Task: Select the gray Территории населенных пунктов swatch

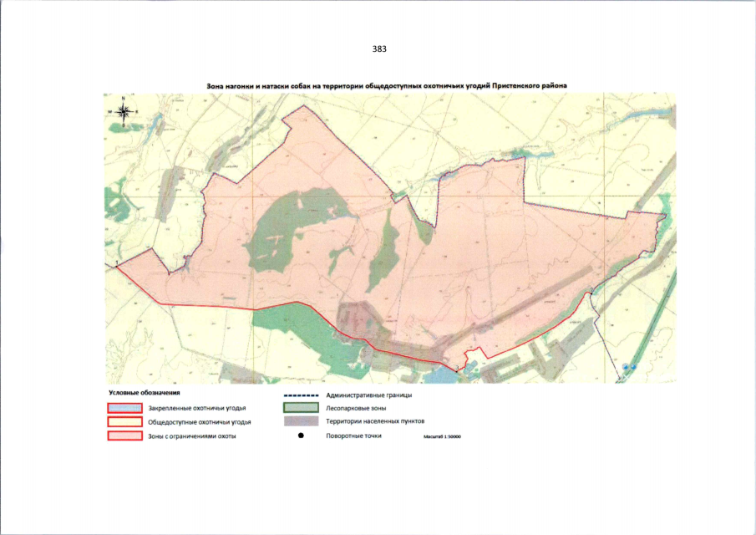Action: [x=301, y=422]
